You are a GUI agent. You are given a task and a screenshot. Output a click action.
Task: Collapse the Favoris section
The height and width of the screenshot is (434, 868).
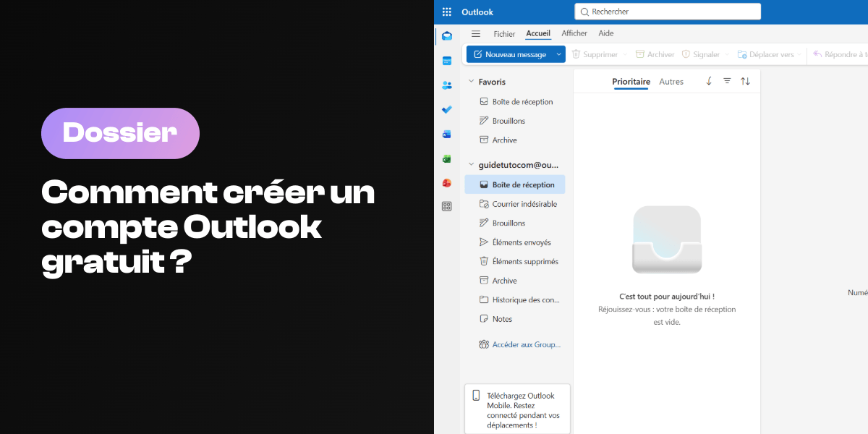(x=471, y=82)
